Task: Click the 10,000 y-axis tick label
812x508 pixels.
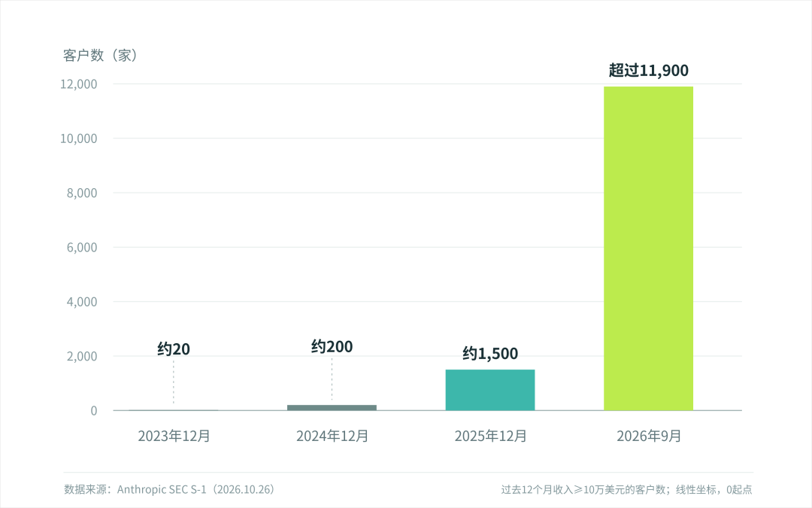Action: [79, 138]
